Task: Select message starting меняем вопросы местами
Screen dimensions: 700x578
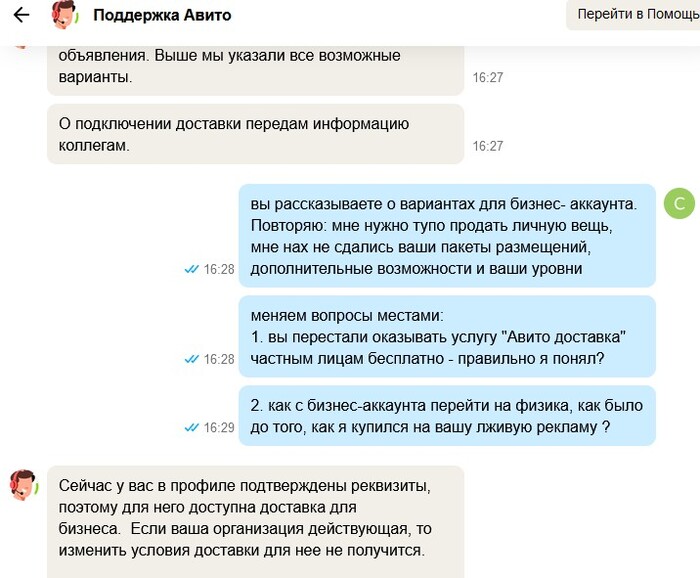Action: pyautogui.click(x=447, y=337)
